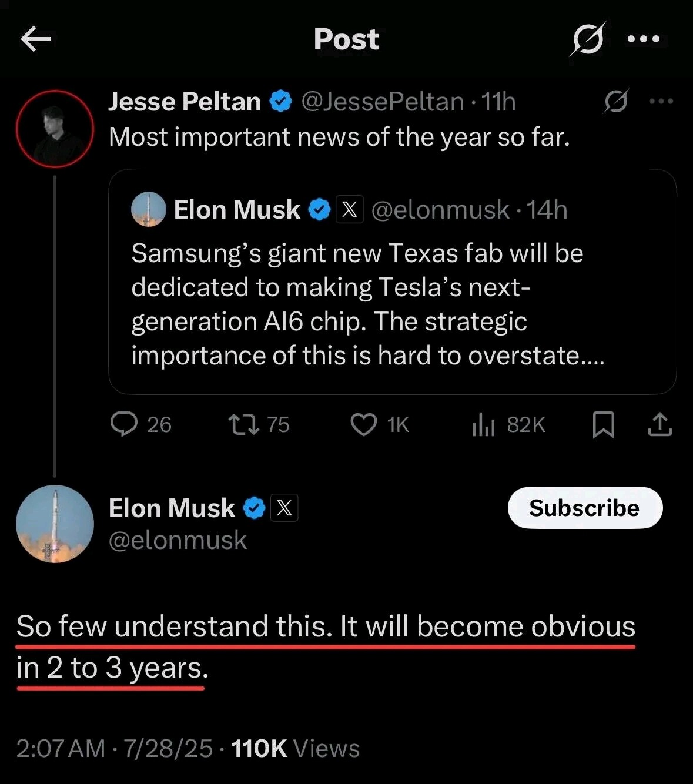Image resolution: width=693 pixels, height=784 pixels.
Task: Like Jesse Peltan's post
Action: pyautogui.click(x=364, y=424)
